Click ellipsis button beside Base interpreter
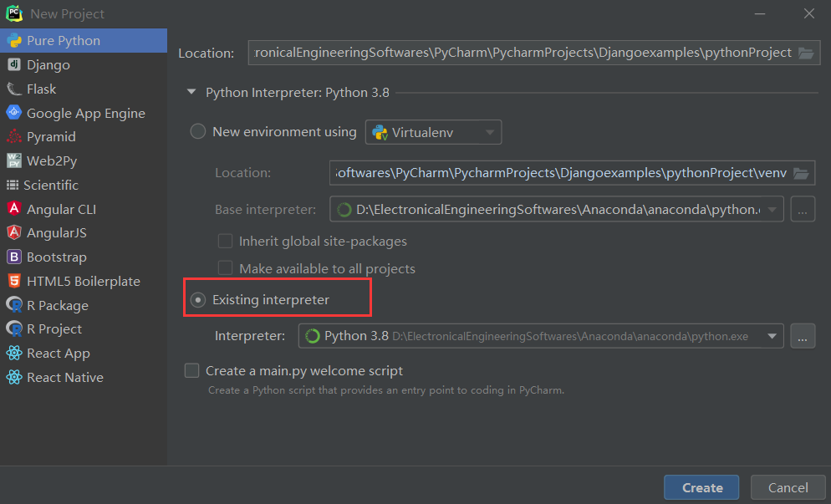831x504 pixels. [x=803, y=209]
